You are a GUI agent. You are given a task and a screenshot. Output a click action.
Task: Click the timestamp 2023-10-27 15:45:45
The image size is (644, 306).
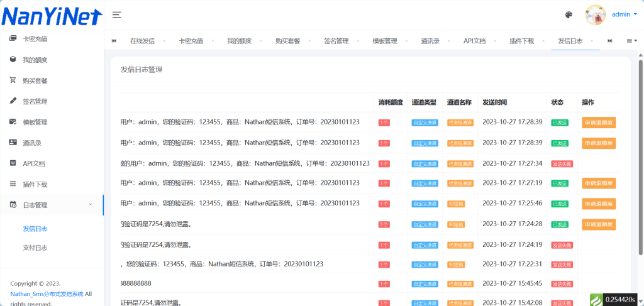(512, 283)
